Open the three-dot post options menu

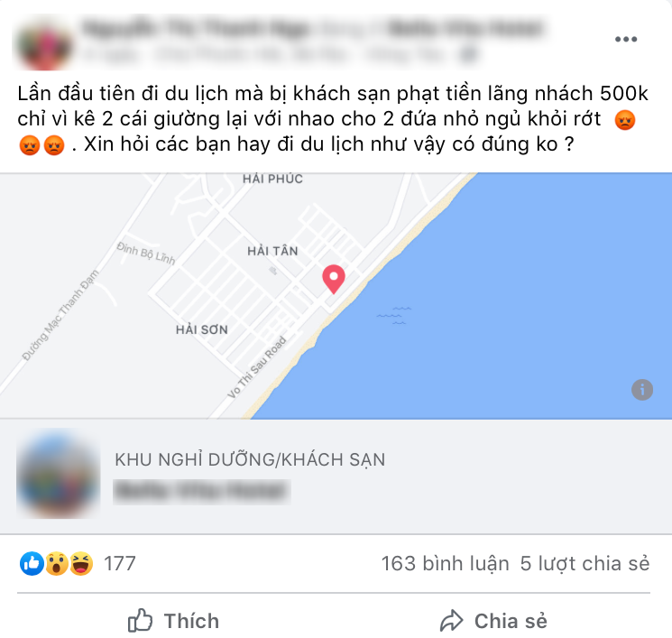(626, 39)
